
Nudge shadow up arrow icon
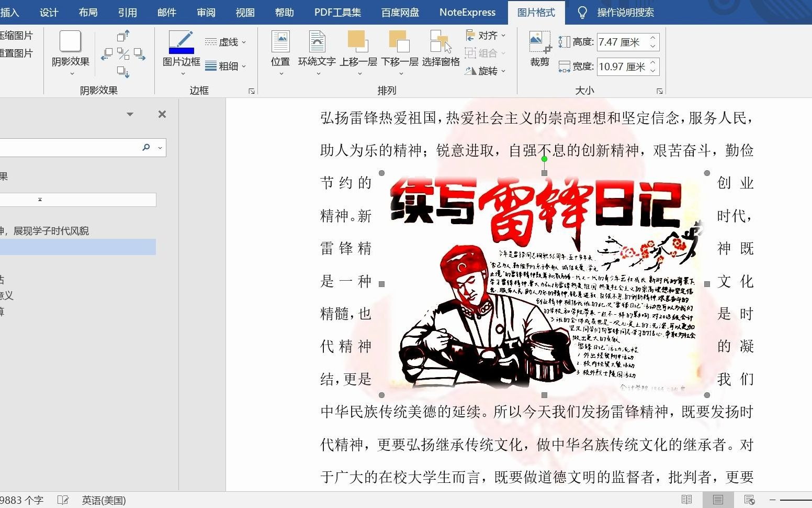point(123,36)
